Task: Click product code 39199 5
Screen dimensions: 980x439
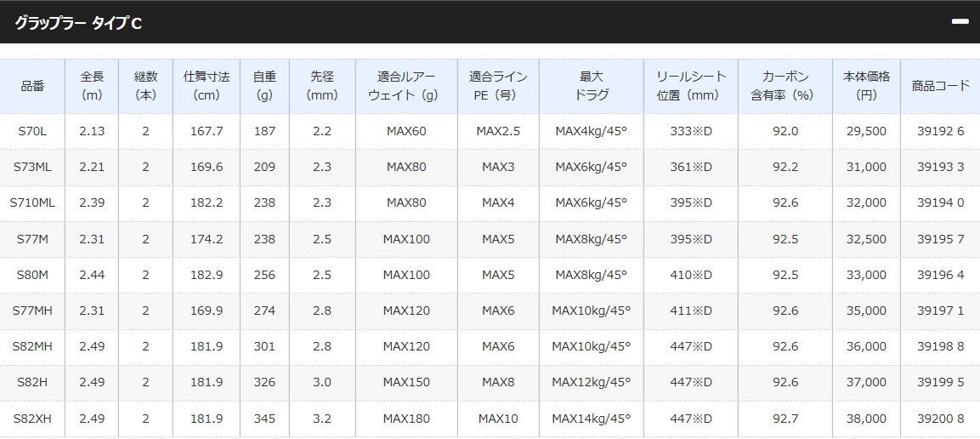Action: (x=940, y=382)
